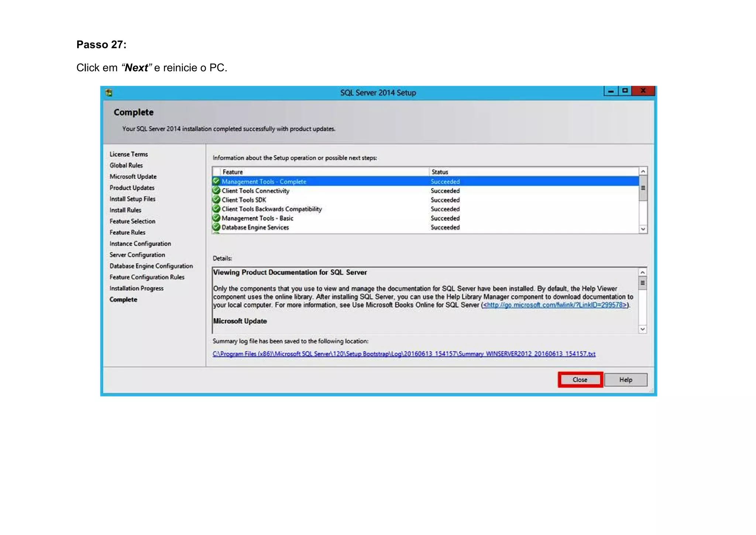This screenshot has height=535, width=756.
Task: Click Install Rules step in sidebar
Action: pos(125,210)
